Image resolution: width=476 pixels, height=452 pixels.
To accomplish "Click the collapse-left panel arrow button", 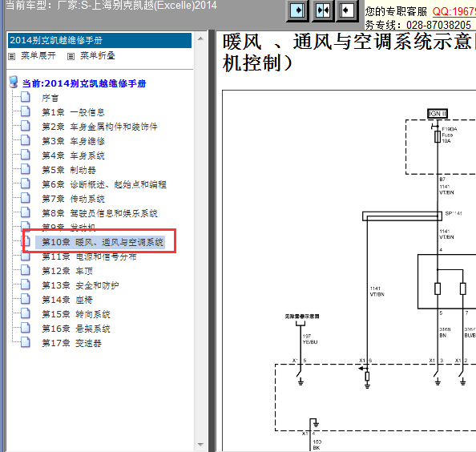I will (x=347, y=10).
